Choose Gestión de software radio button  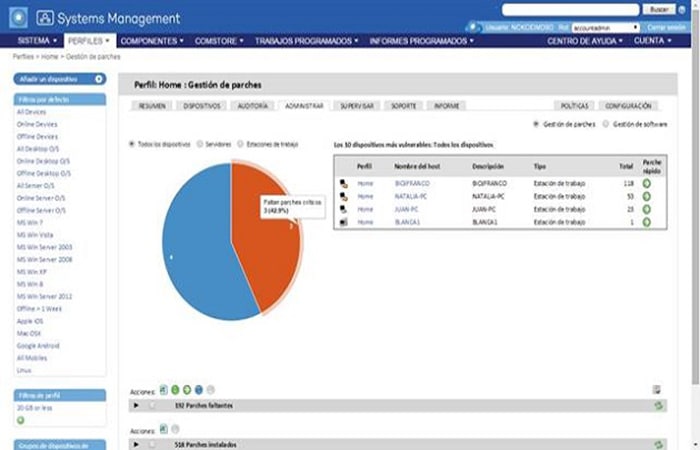pos(606,124)
